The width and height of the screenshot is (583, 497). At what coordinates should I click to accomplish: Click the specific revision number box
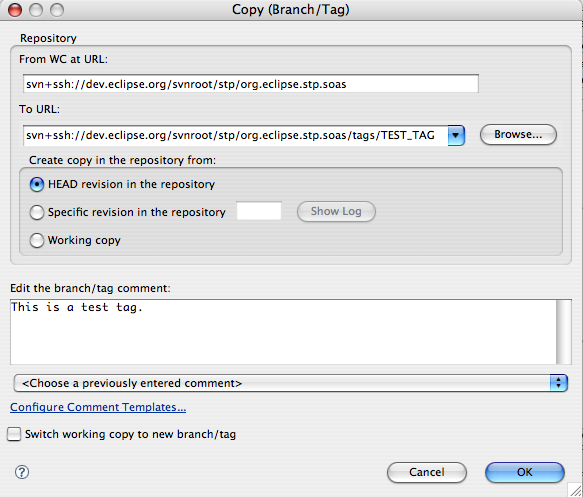pyautogui.click(x=259, y=211)
